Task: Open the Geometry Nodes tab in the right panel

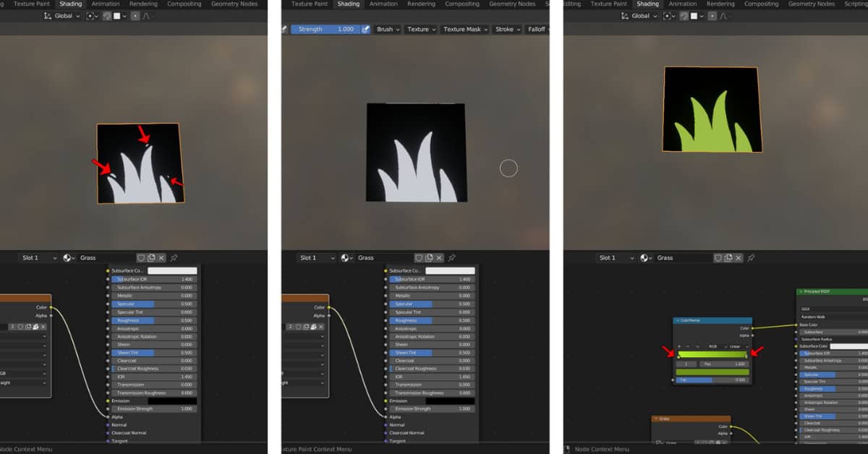Action: point(812,4)
